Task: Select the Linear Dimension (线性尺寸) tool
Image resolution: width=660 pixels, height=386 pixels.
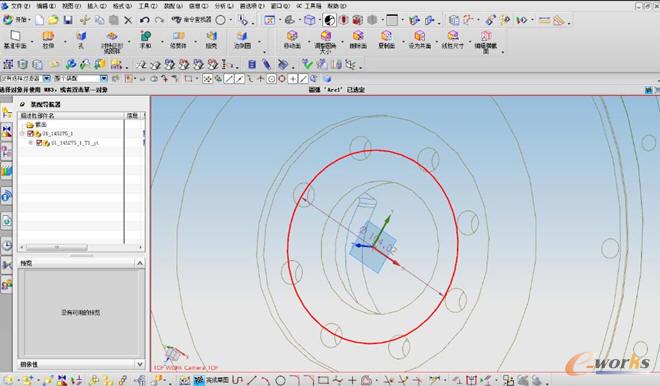Action: point(452,40)
